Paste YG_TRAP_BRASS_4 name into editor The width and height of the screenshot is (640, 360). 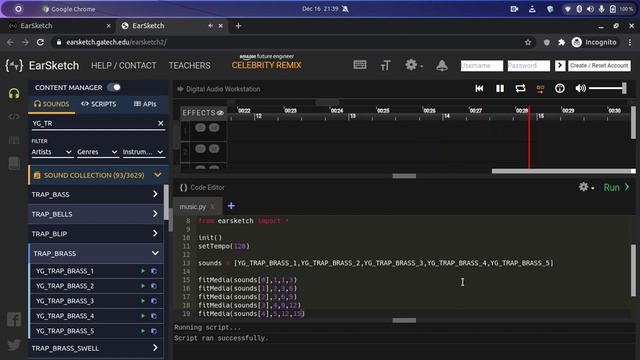(154, 316)
